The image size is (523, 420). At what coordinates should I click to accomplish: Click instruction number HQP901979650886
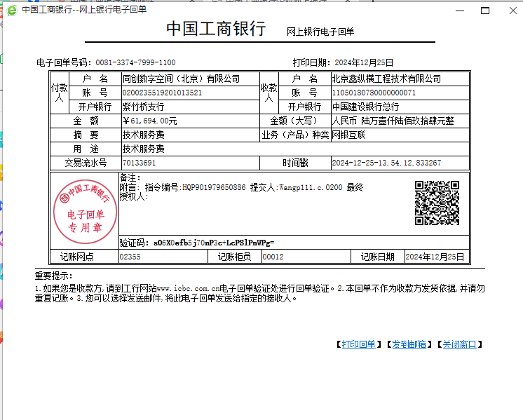pyautogui.click(x=214, y=187)
